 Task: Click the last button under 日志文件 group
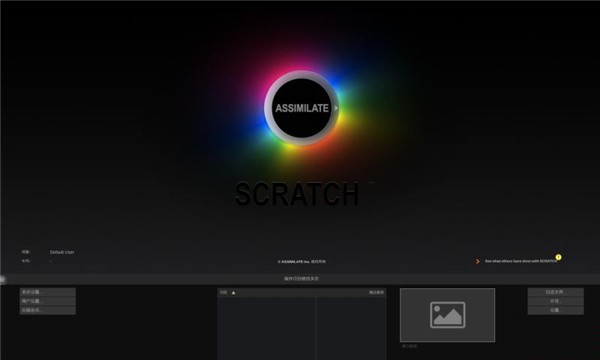(556, 310)
